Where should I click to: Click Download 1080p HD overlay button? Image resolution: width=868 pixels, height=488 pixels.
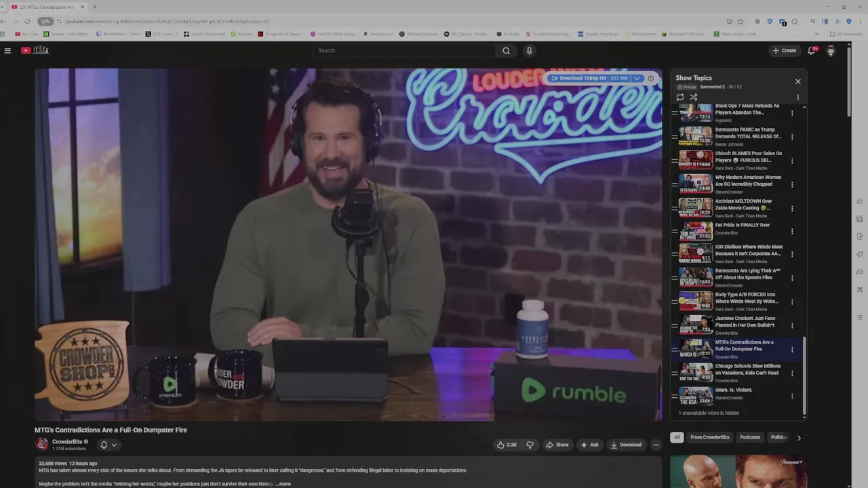click(589, 78)
